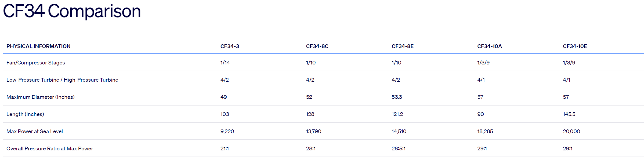Select the 18,285 max power value
Screen dimensions: 644x163
(x=485, y=131)
